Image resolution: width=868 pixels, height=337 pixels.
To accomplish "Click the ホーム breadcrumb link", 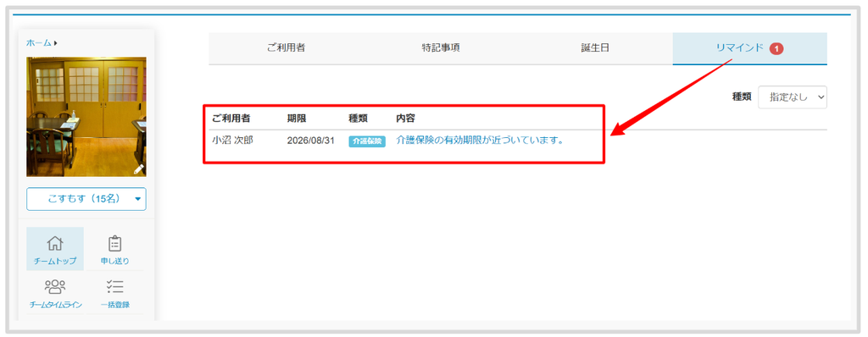I will click(x=39, y=42).
